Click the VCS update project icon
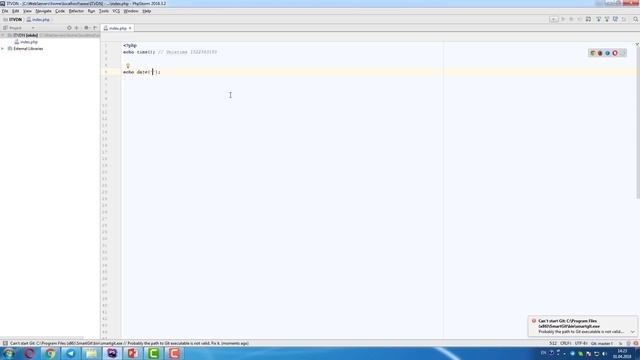 (x=598, y=19)
